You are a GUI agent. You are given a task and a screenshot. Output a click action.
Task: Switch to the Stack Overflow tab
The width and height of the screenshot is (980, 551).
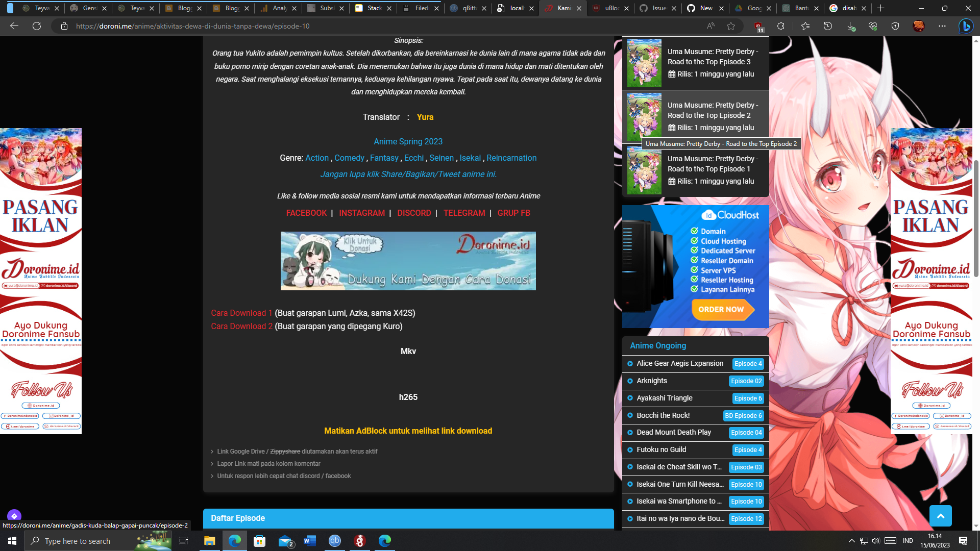373,8
